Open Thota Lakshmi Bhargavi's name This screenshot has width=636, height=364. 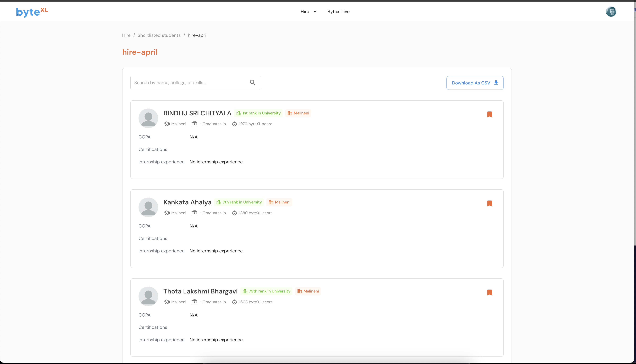click(x=200, y=291)
